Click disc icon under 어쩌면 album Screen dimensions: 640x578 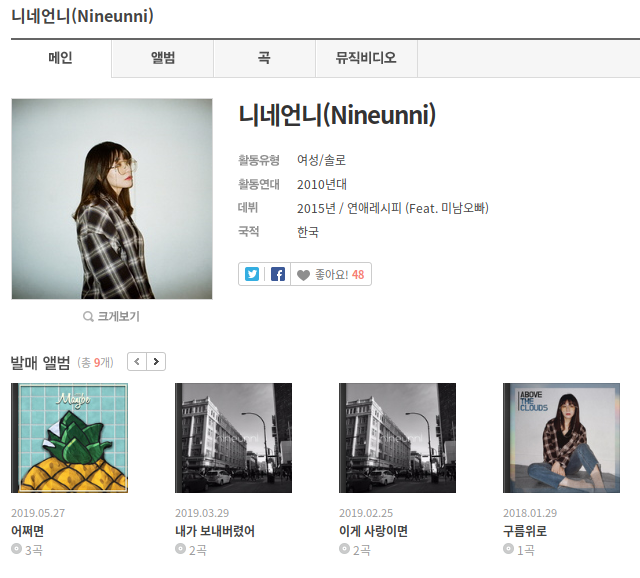coord(16,549)
